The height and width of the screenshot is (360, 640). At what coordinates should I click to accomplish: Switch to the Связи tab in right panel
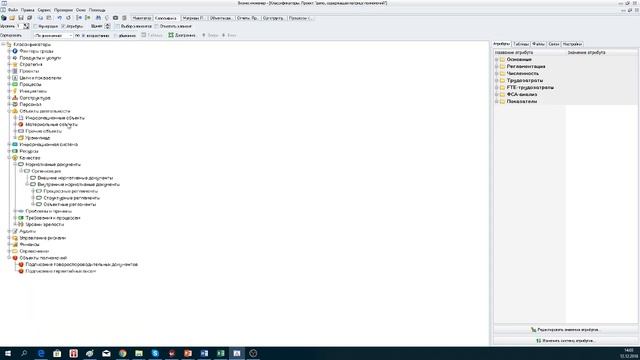(553, 44)
